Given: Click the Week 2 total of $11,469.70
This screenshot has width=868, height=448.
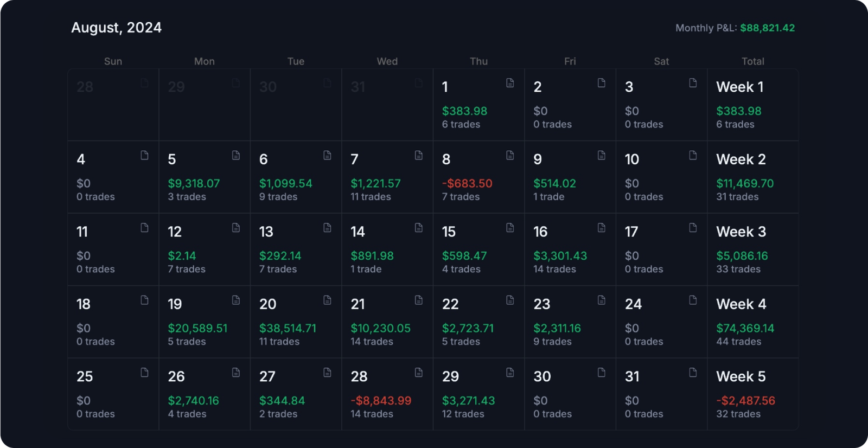Looking at the screenshot, I should pos(745,183).
